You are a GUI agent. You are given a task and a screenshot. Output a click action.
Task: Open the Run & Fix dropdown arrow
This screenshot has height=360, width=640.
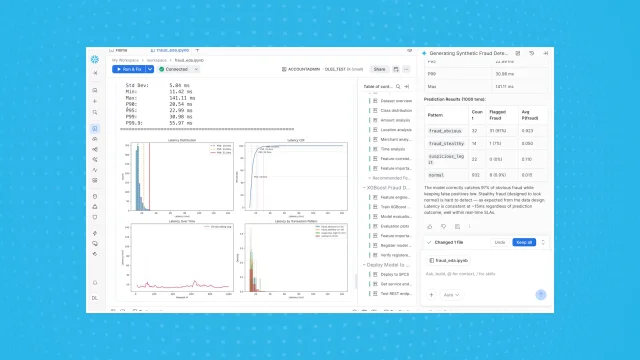[x=150, y=69]
